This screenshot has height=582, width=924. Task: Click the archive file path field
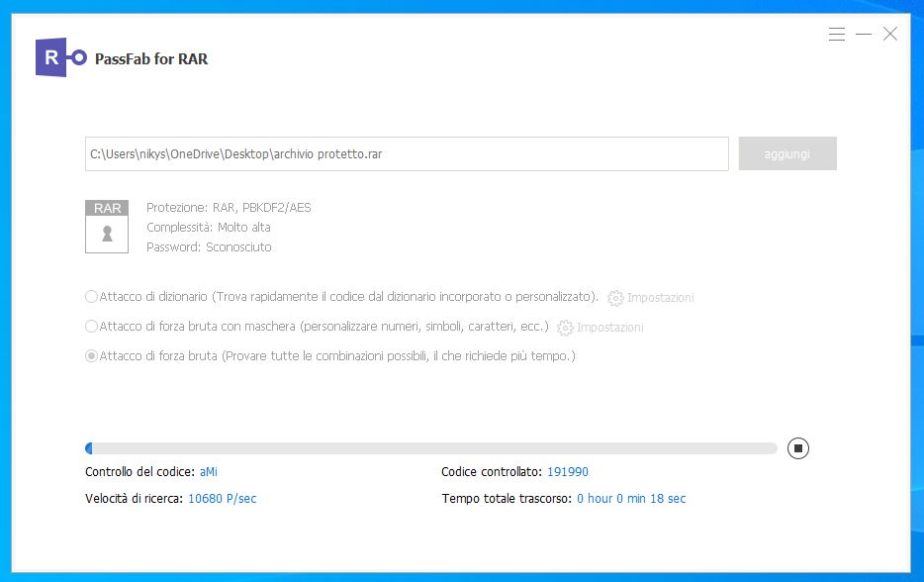pos(407,153)
